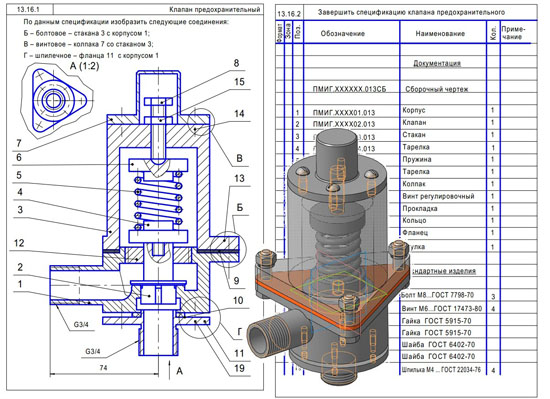This screenshot has width=550, height=399.
Task: Select the 74 dimension value
Action: click(x=103, y=368)
